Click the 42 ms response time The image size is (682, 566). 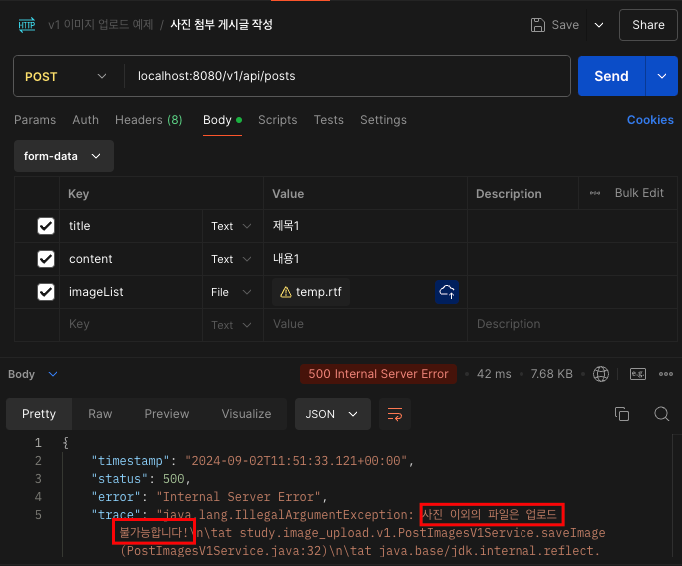494,374
